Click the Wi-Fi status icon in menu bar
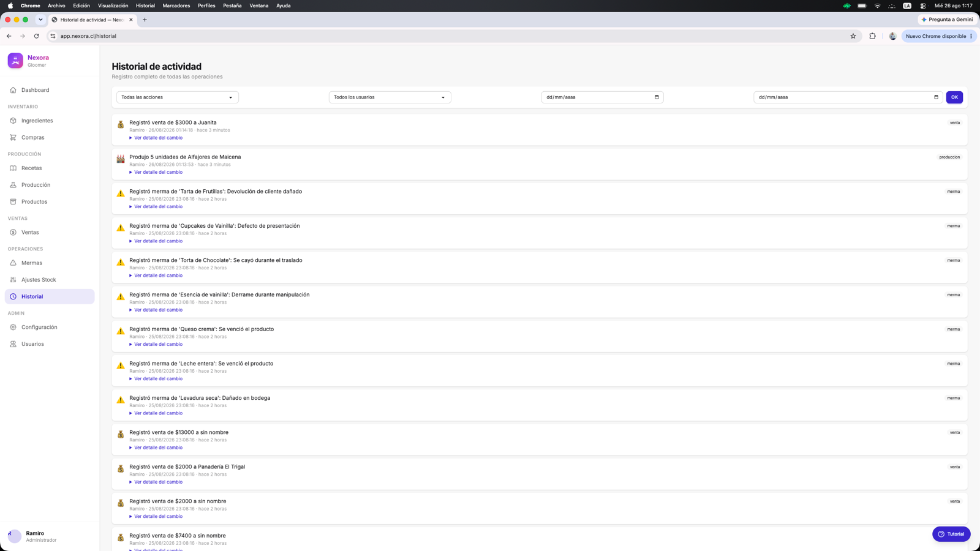Screen dimensions: 980x551 click(877, 6)
